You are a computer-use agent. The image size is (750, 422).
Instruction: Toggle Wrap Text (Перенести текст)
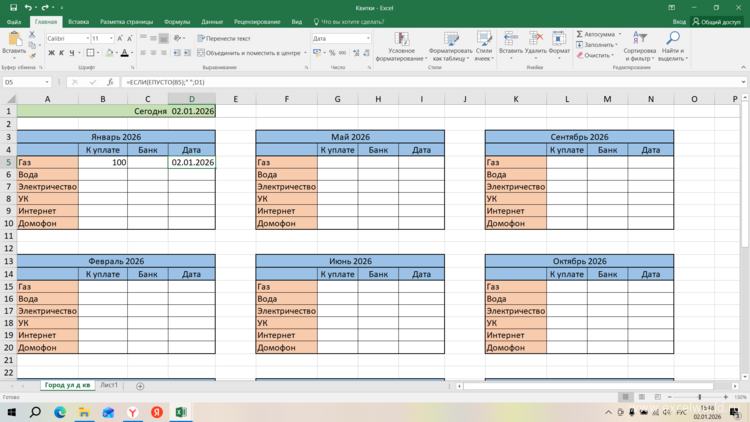click(x=224, y=38)
